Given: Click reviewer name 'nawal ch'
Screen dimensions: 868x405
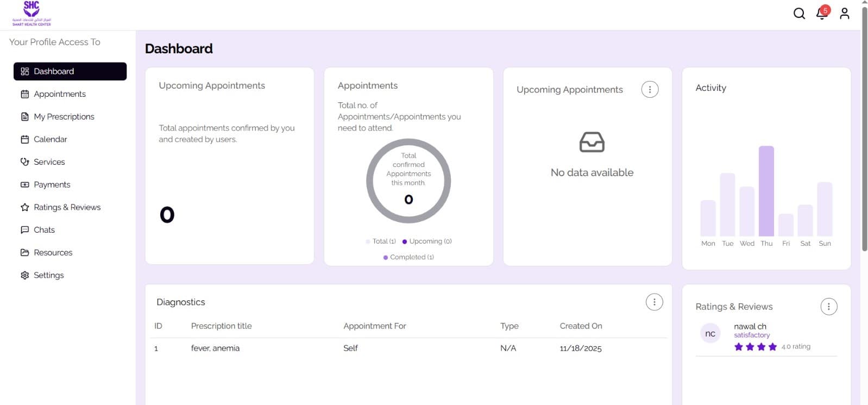Looking at the screenshot, I should 750,327.
